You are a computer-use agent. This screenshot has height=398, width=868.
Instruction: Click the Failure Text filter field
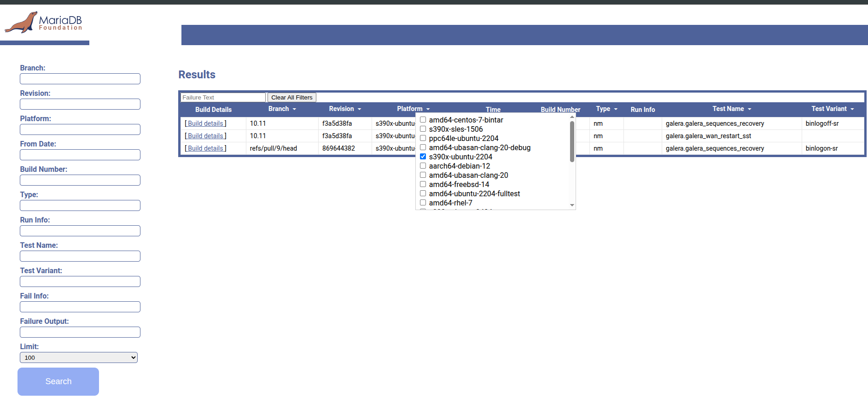[x=223, y=98]
